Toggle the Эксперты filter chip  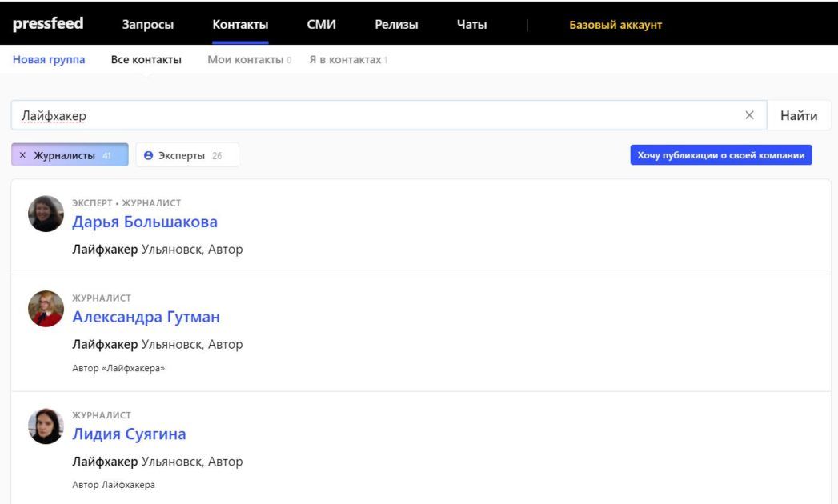point(186,155)
